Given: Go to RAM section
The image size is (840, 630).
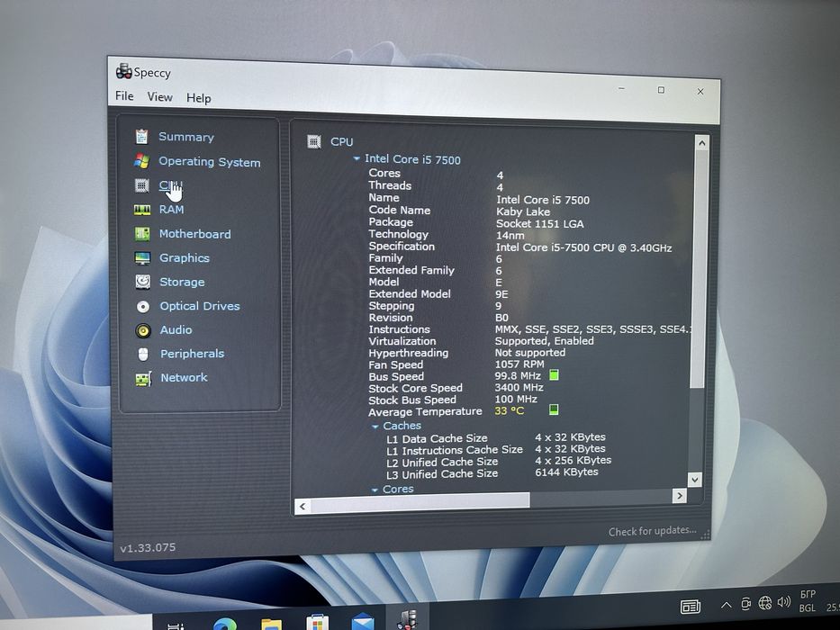Looking at the screenshot, I should [x=171, y=210].
